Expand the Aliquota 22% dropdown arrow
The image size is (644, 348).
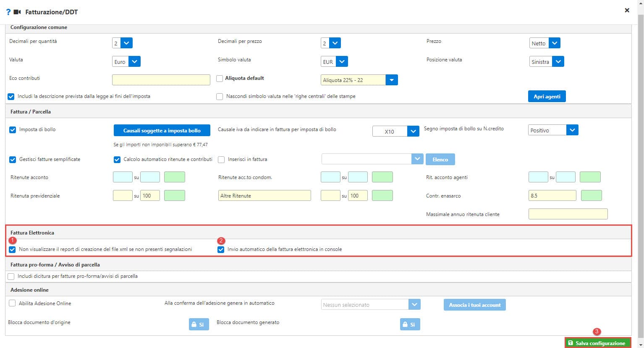(391, 80)
